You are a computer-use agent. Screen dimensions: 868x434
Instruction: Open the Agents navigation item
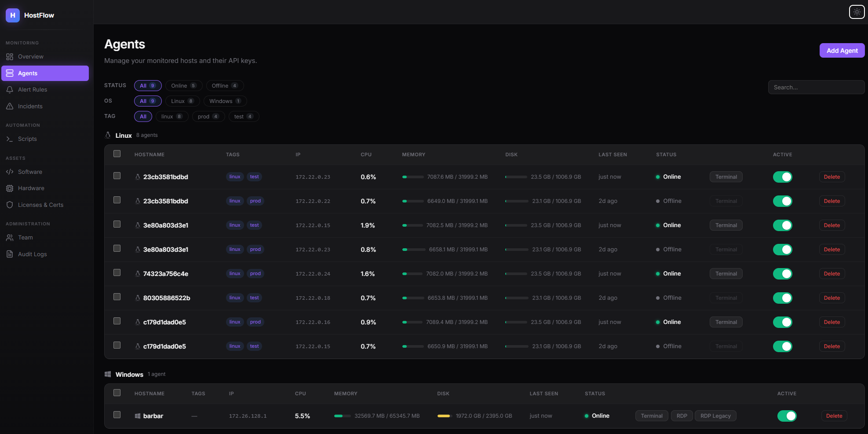(28, 73)
